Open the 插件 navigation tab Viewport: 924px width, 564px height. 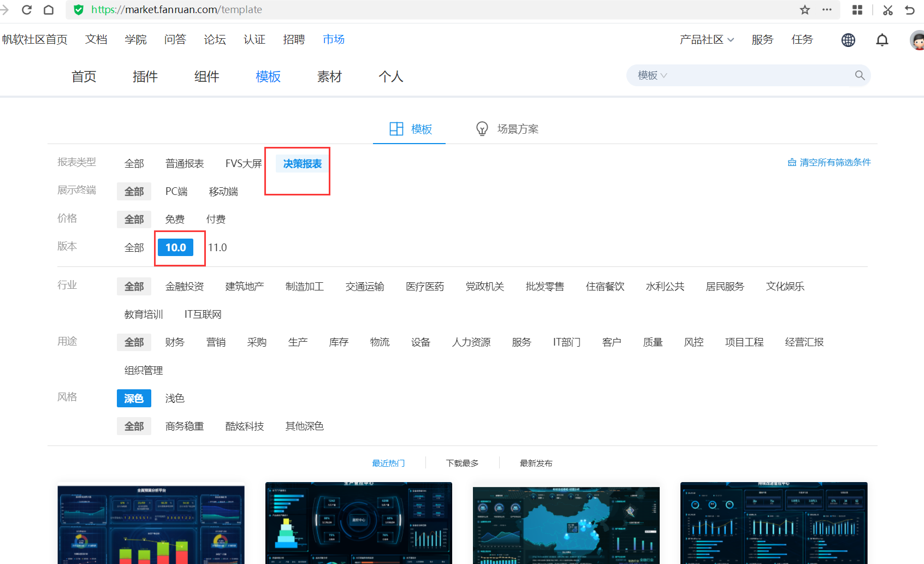point(145,76)
